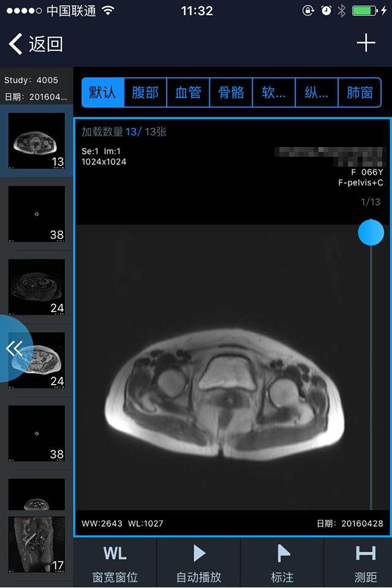Go back with the 返回 arrow
Image resolution: width=392 pixels, height=588 pixels.
pos(36,44)
